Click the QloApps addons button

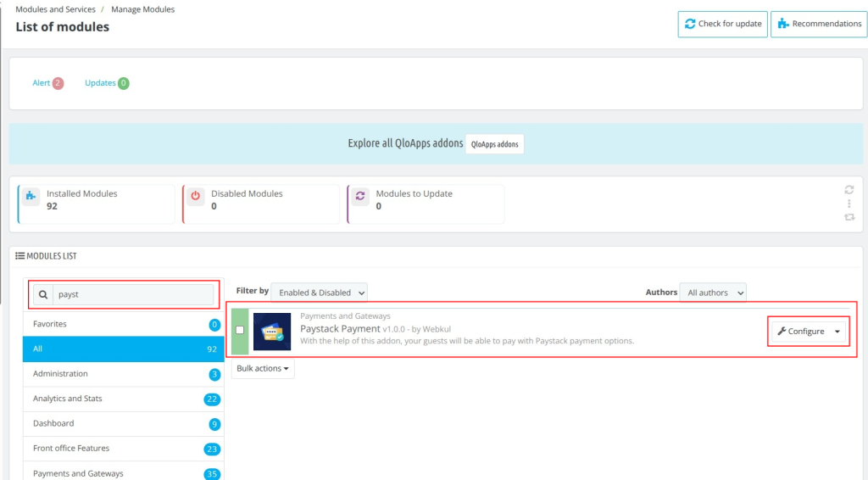click(x=495, y=144)
